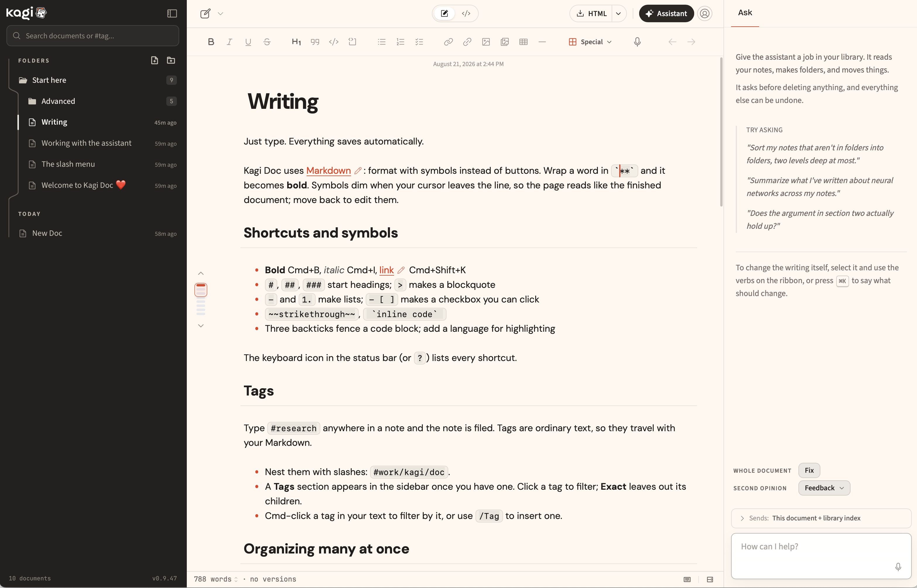The width and height of the screenshot is (917, 588).
Task: Jump to previous section in outline
Action: click(x=201, y=274)
